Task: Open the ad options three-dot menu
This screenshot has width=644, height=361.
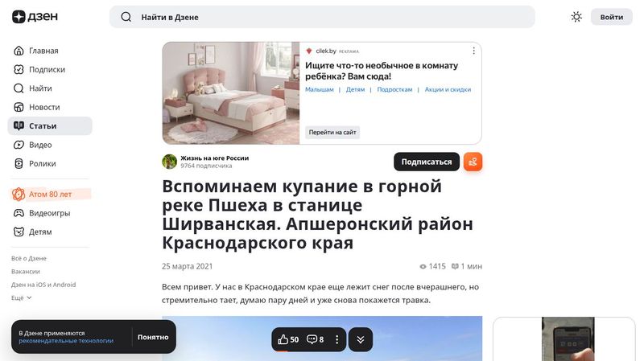Action: coord(473,51)
